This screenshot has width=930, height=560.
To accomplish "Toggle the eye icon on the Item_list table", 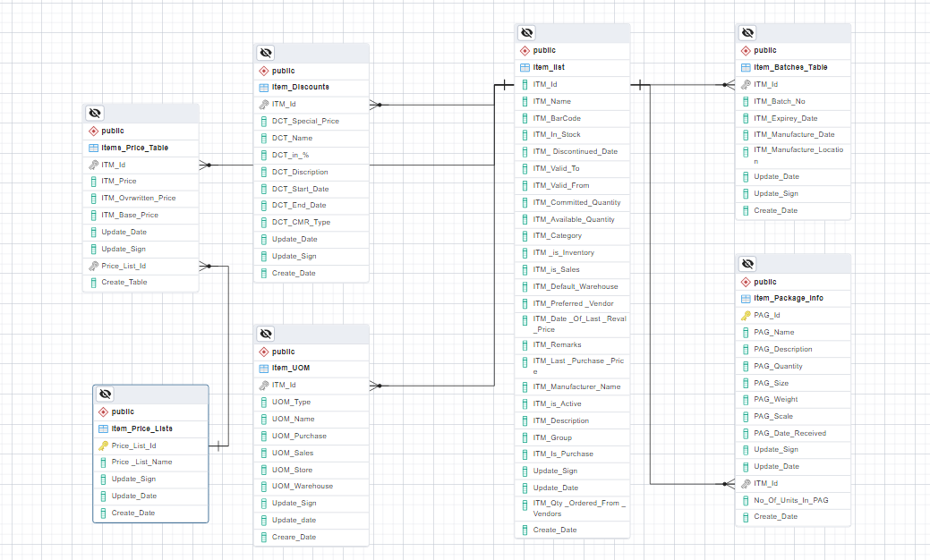I will tap(527, 33).
